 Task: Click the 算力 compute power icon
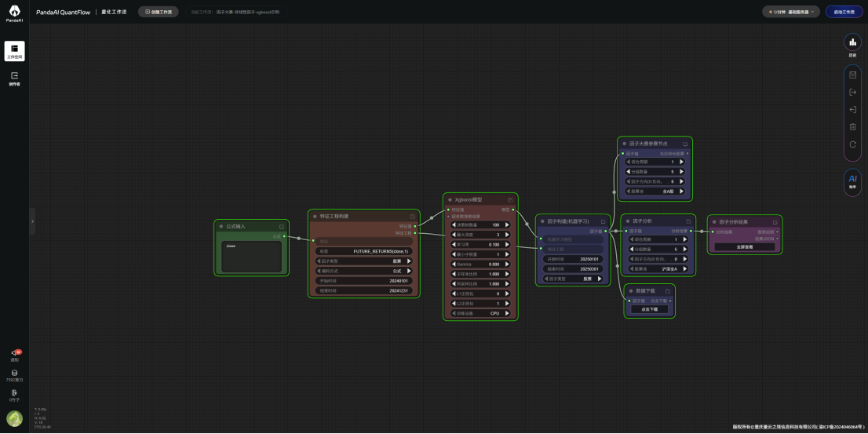(14, 376)
